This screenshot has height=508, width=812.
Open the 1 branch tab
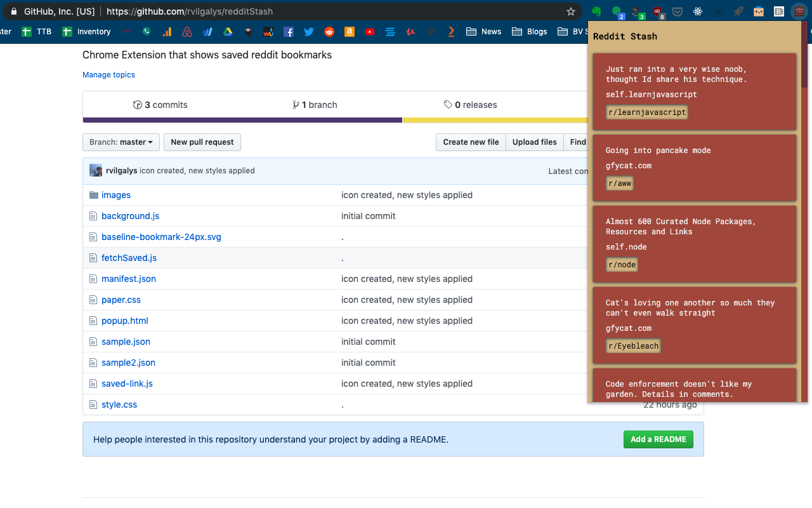(x=315, y=105)
